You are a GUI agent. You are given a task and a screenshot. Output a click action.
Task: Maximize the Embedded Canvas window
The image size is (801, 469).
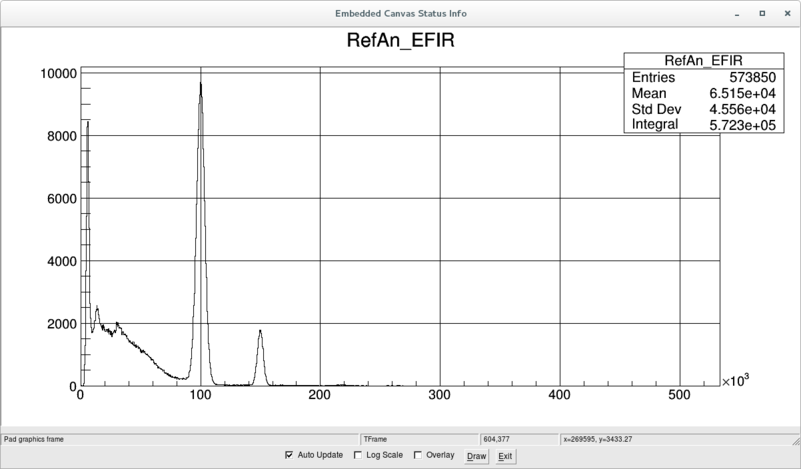(x=762, y=13)
